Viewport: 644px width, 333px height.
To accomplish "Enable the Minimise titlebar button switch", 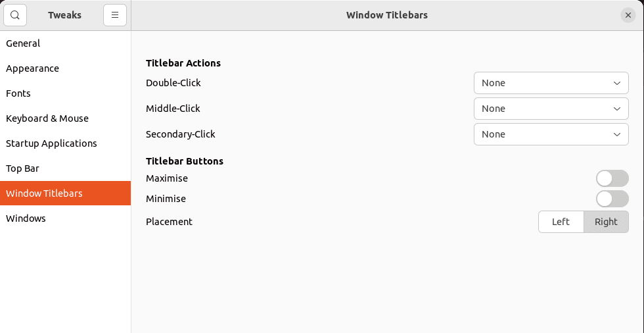I will (x=612, y=199).
